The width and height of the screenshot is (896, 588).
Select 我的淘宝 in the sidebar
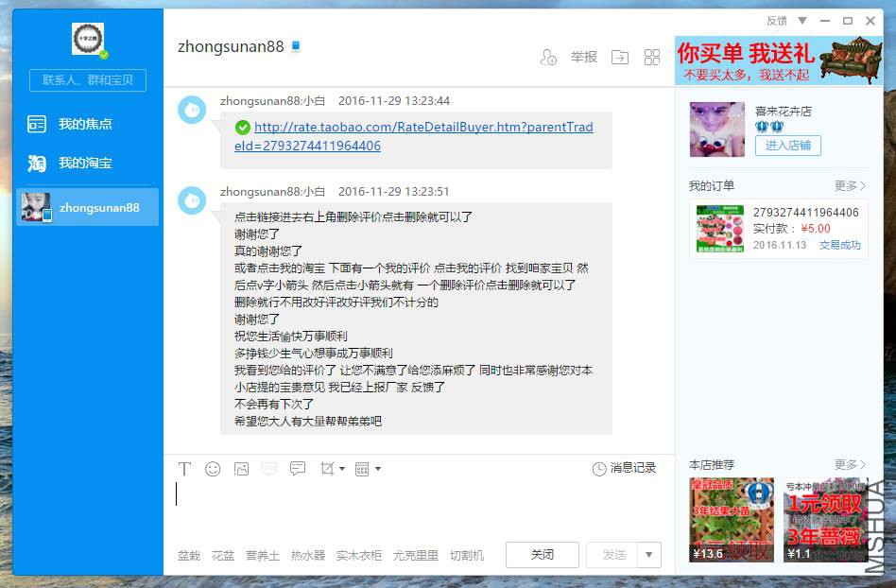click(x=85, y=164)
